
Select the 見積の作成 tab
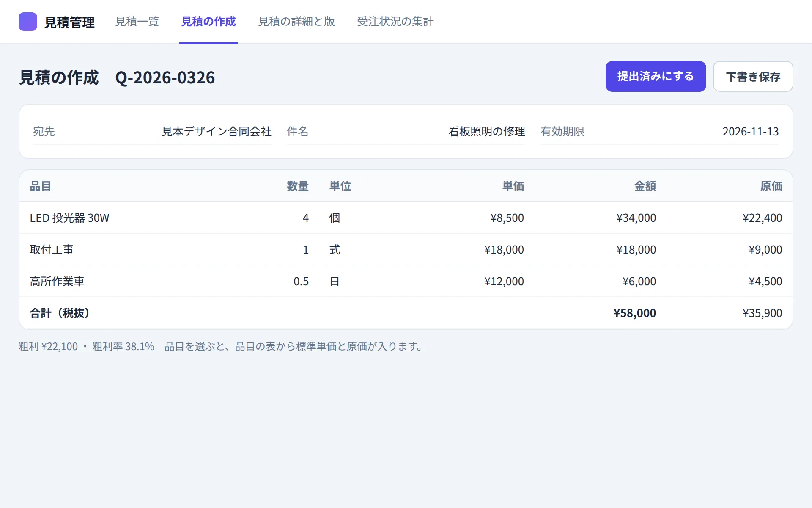[208, 22]
